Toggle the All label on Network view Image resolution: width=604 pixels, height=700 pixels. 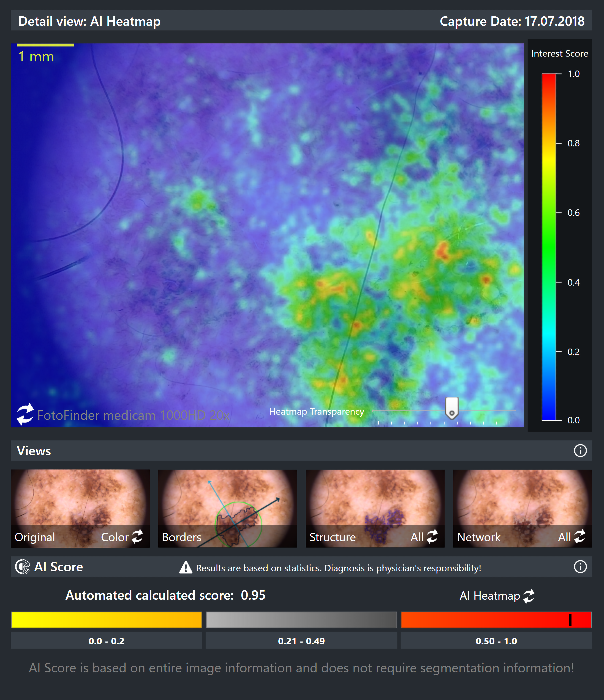pos(564,537)
